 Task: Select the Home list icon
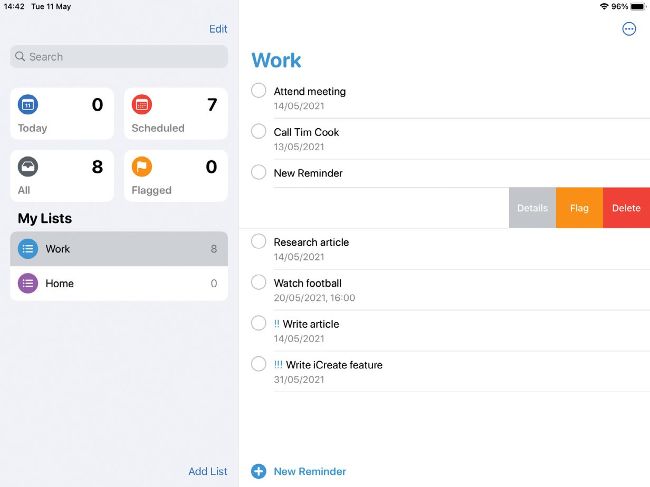point(28,283)
